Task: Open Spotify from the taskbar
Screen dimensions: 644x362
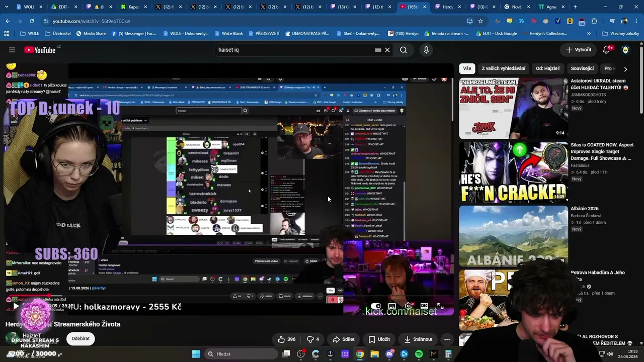Action: point(419,354)
